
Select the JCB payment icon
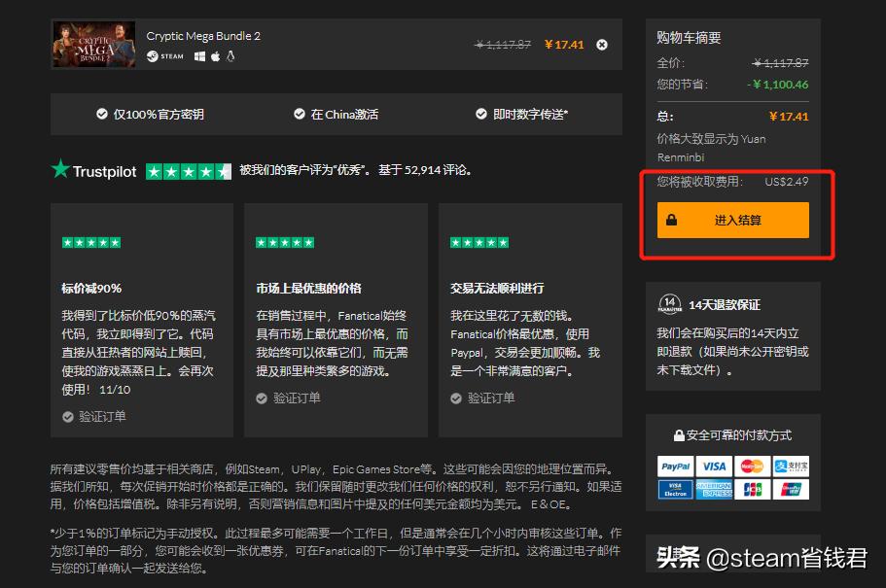753,489
